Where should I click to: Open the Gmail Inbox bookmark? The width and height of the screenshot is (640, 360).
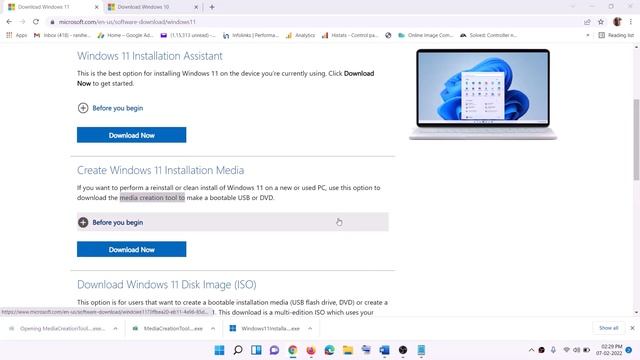coord(62,36)
